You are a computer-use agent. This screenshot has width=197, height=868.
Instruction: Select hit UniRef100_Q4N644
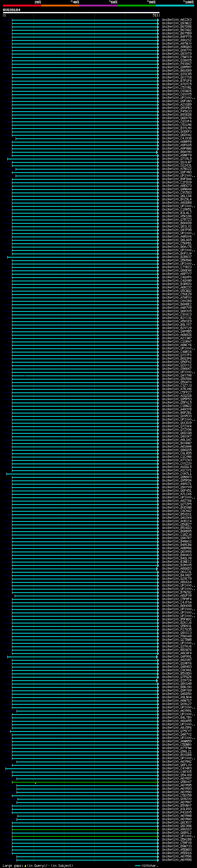click(177, 189)
